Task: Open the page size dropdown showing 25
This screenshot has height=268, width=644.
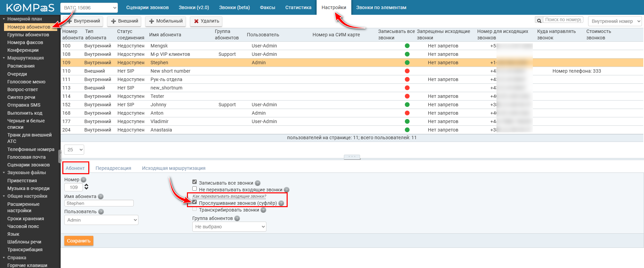Action: point(74,150)
